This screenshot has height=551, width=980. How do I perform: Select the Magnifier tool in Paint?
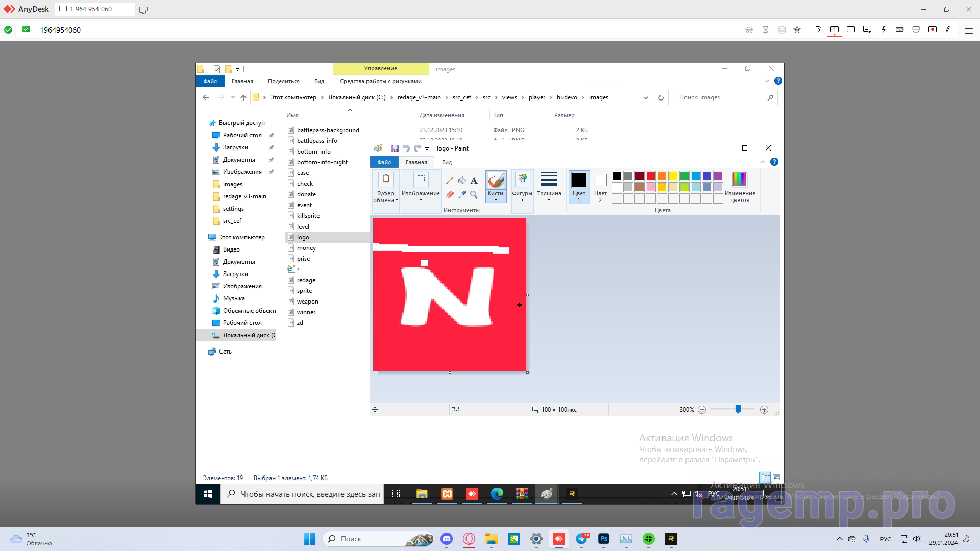coord(474,194)
